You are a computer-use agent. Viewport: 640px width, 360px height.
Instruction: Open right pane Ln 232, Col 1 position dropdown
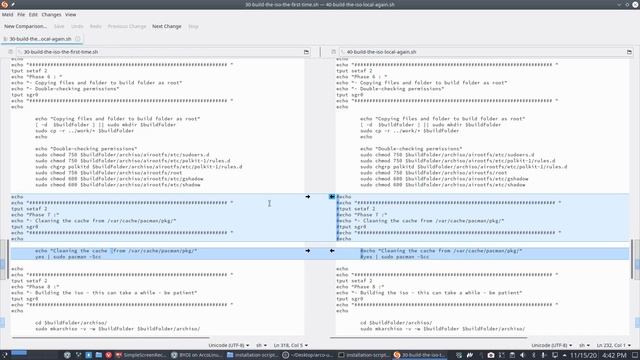pos(613,345)
